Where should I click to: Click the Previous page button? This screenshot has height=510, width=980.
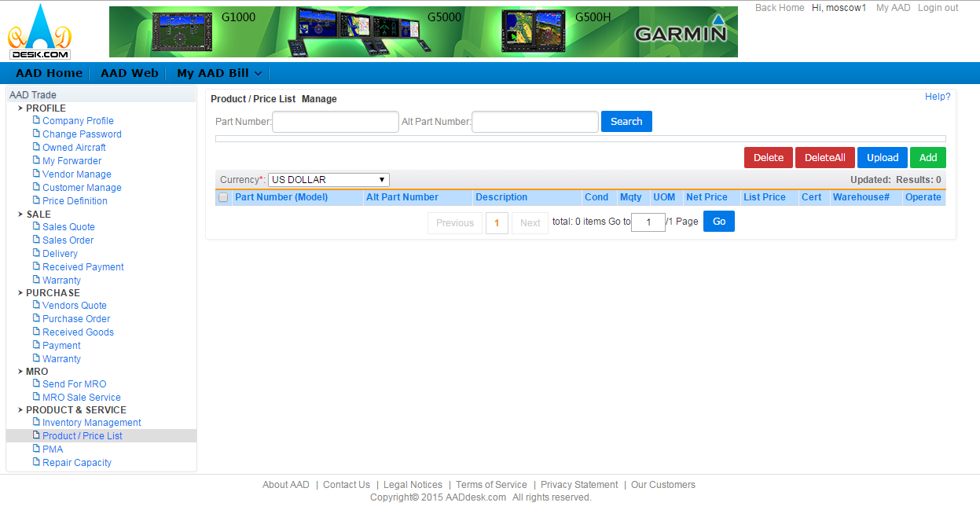[x=455, y=223]
